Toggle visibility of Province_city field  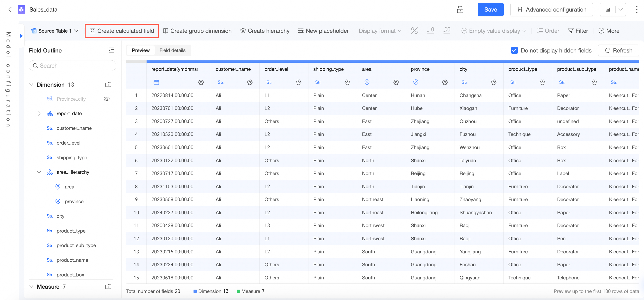[107, 99]
